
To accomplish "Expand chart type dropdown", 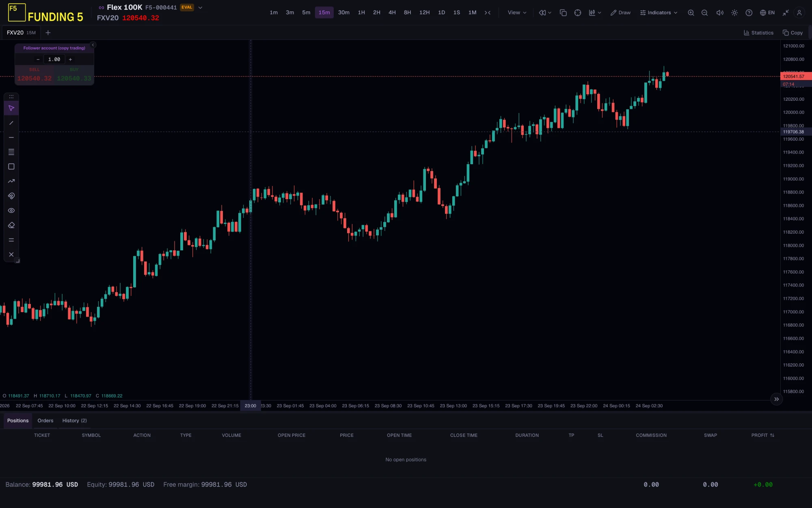I will click(595, 13).
